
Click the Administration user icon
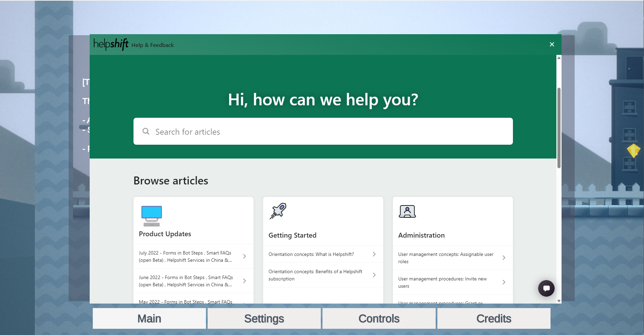[x=407, y=211]
